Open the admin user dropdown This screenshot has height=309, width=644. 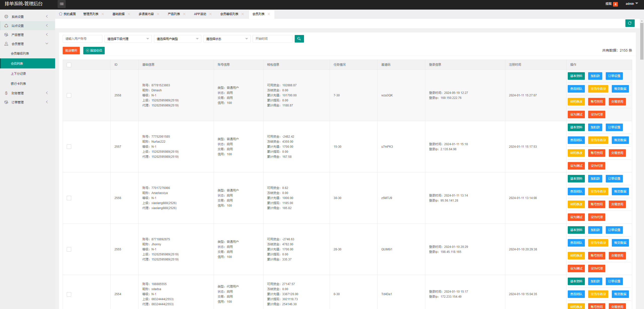(x=632, y=4)
